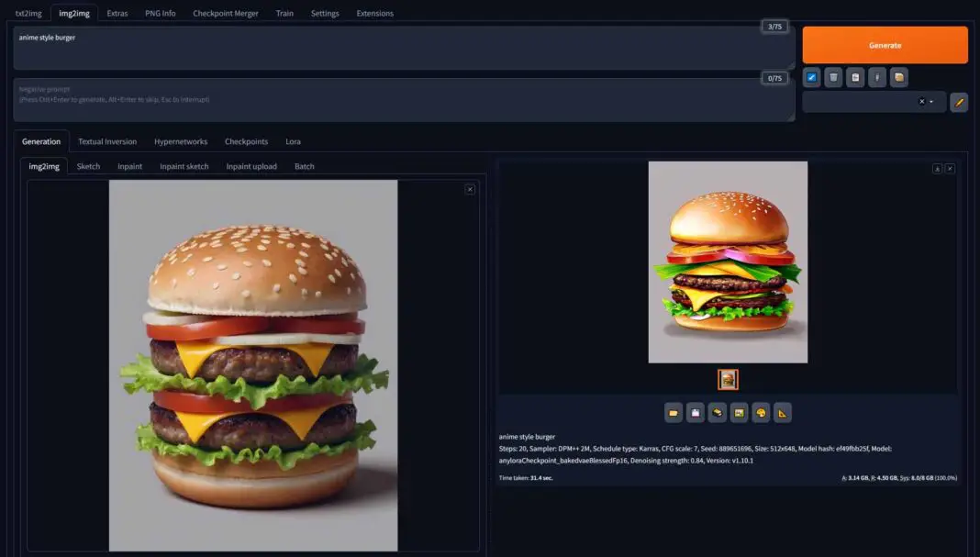980x557 pixels.
Task: Click into the Negative prompt field
Action: point(404,100)
